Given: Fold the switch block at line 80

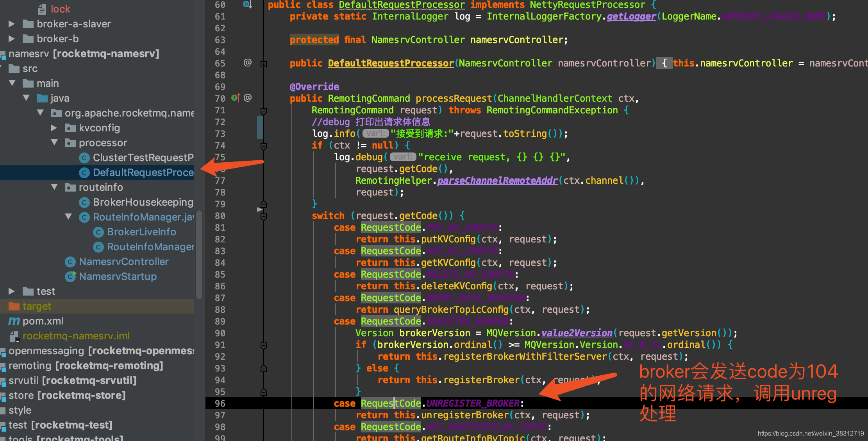Looking at the screenshot, I should click(x=264, y=216).
